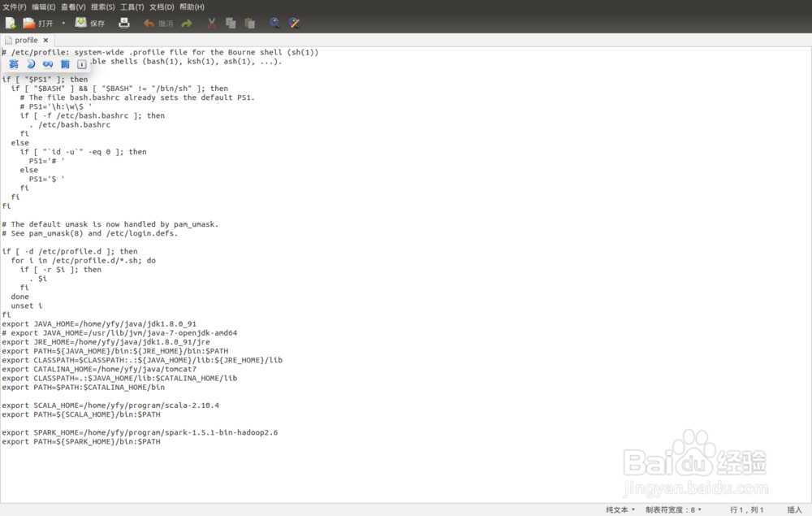Undo with the 撤消 arrow button
This screenshot has height=516, width=812.
point(158,24)
